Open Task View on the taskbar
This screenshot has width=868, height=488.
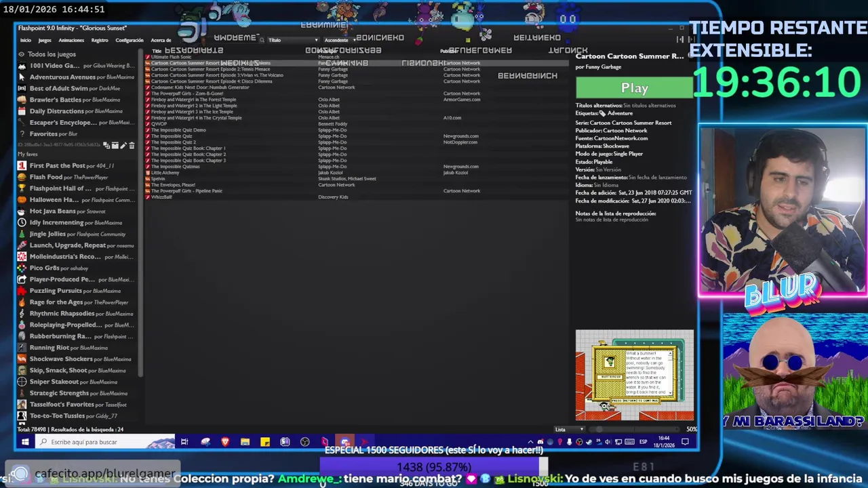pos(184,442)
